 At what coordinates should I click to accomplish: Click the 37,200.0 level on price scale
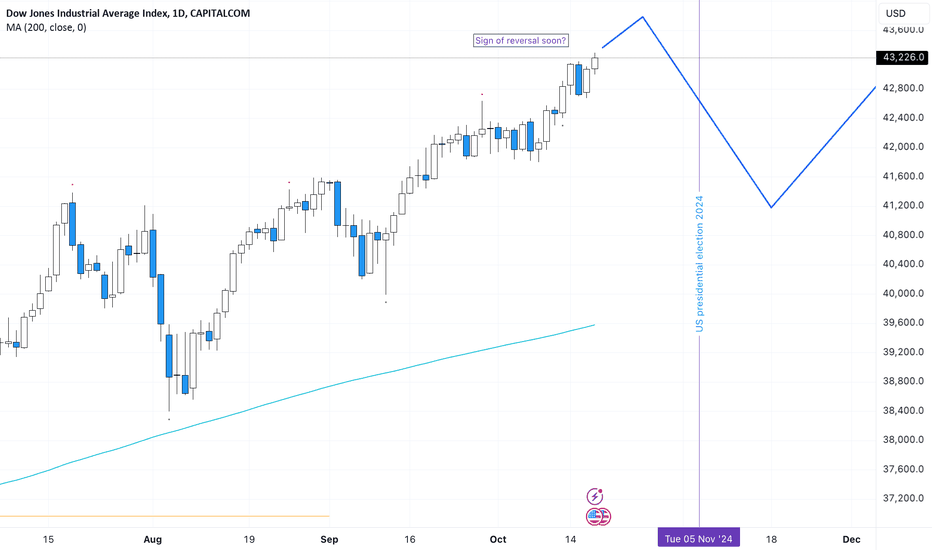pyautogui.click(x=903, y=498)
